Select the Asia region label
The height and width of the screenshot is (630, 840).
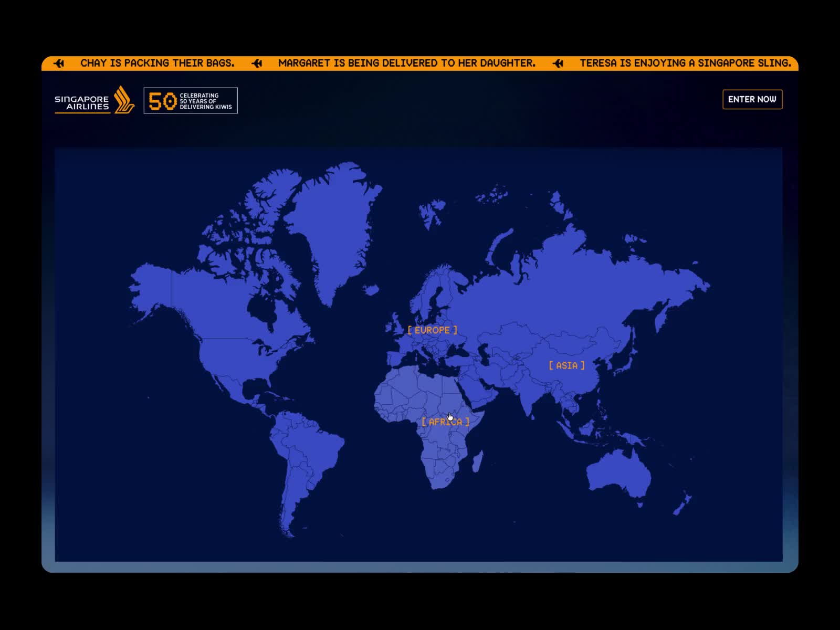pos(566,365)
